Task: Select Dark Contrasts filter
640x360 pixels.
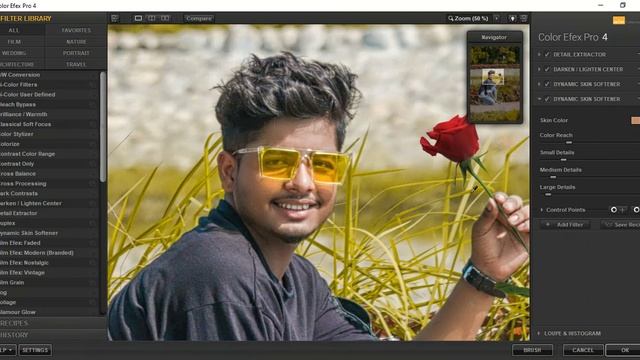Action: 49,193
